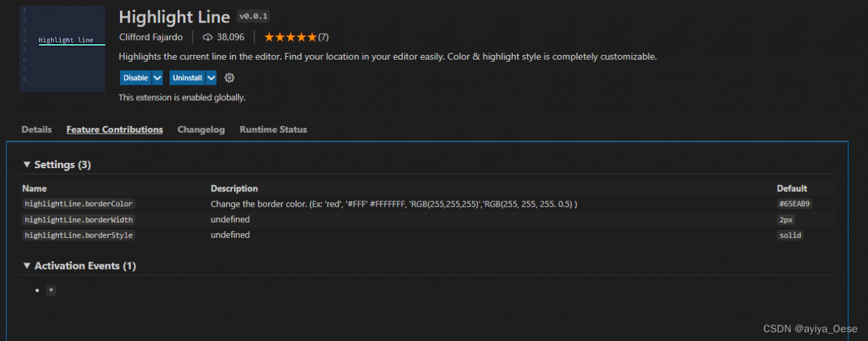This screenshot has height=341, width=868.
Task: Open the Disable button dropdown arrow
Action: click(157, 78)
